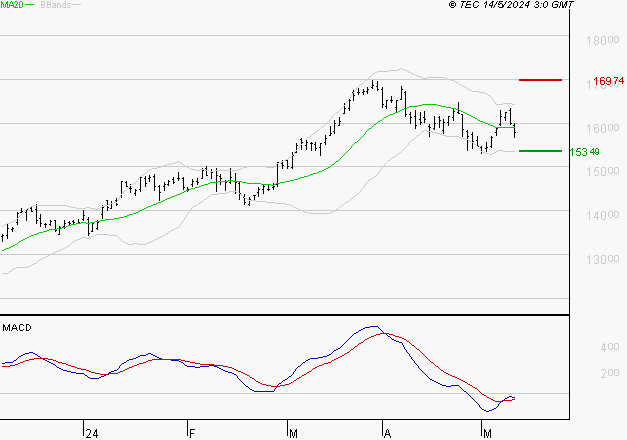Click the 16000 price axis label
Image resolution: width=627 pixels, height=440 pixels.
(603, 128)
